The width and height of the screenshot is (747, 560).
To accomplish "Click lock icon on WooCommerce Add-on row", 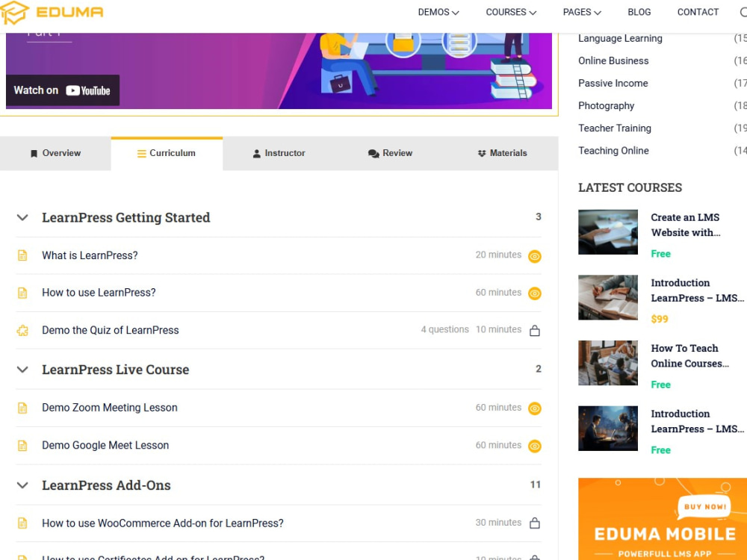I will coord(535,523).
